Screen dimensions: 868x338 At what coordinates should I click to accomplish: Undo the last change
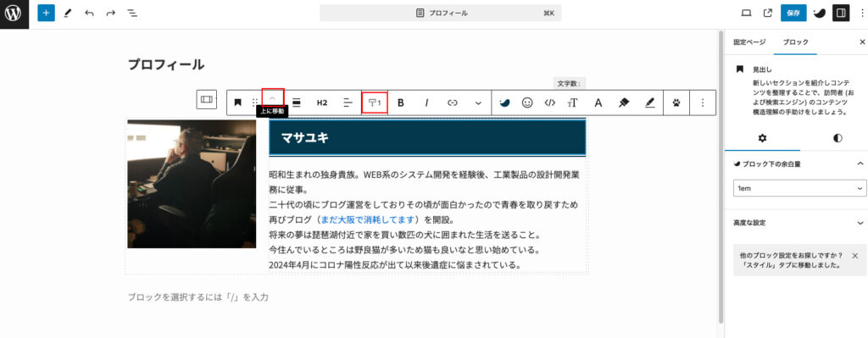point(89,13)
